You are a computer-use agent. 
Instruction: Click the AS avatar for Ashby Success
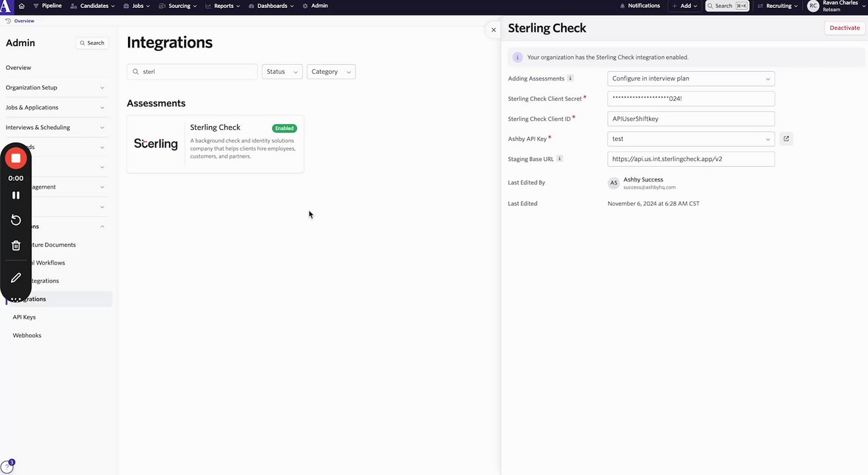pos(614,183)
